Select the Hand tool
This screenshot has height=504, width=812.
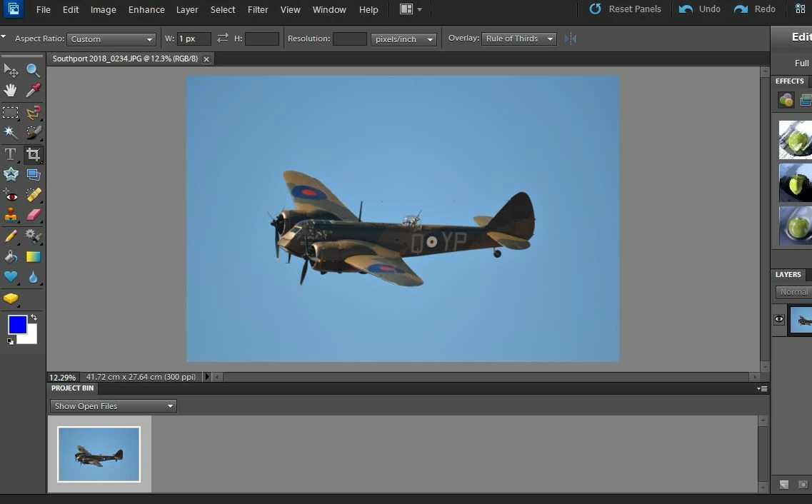11,91
